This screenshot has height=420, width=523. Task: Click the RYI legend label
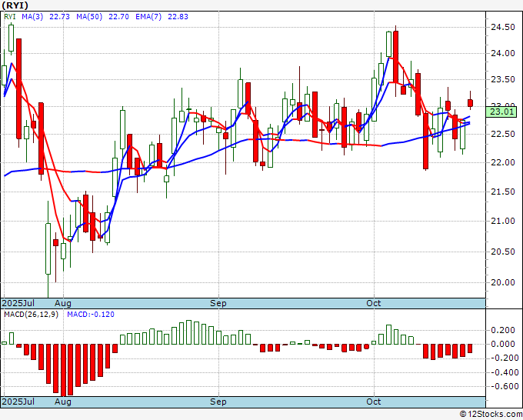click(x=10, y=17)
